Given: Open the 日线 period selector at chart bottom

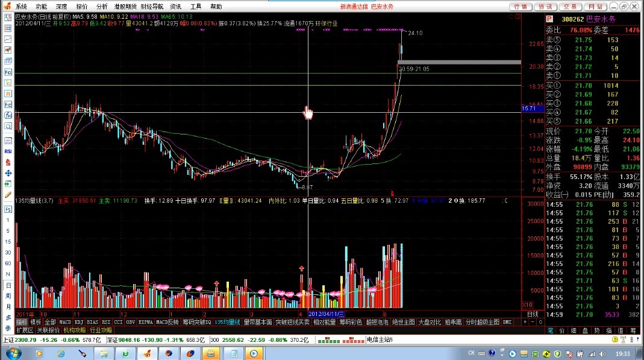Looking at the screenshot, I should 533,314.
